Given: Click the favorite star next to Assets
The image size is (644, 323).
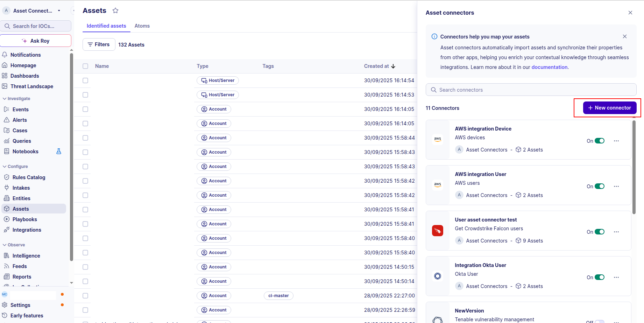Looking at the screenshot, I should [x=115, y=10].
